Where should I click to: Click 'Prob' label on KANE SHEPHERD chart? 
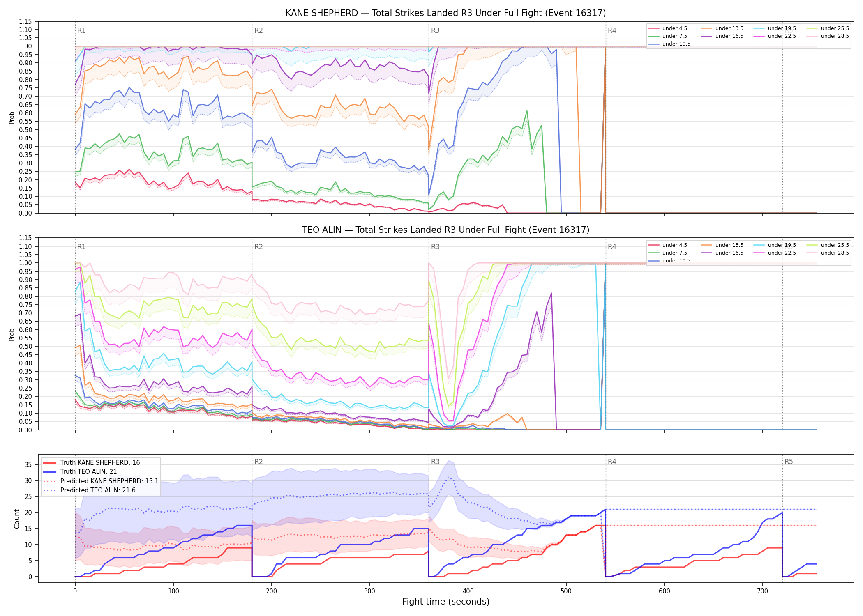12,118
